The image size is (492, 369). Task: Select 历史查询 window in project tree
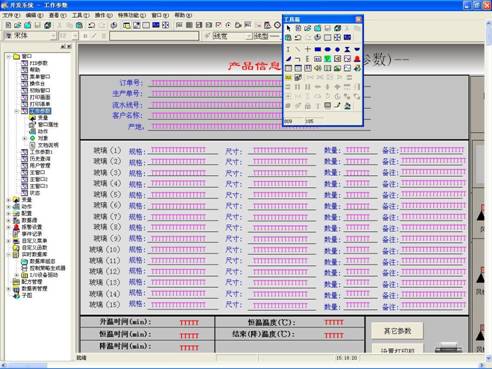point(40,159)
